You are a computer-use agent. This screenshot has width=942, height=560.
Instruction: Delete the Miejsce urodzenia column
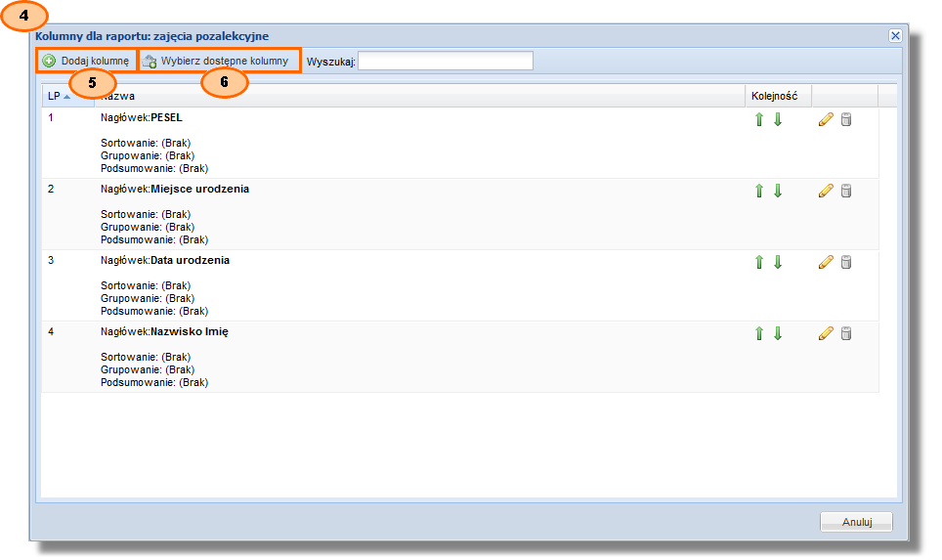[x=846, y=191]
